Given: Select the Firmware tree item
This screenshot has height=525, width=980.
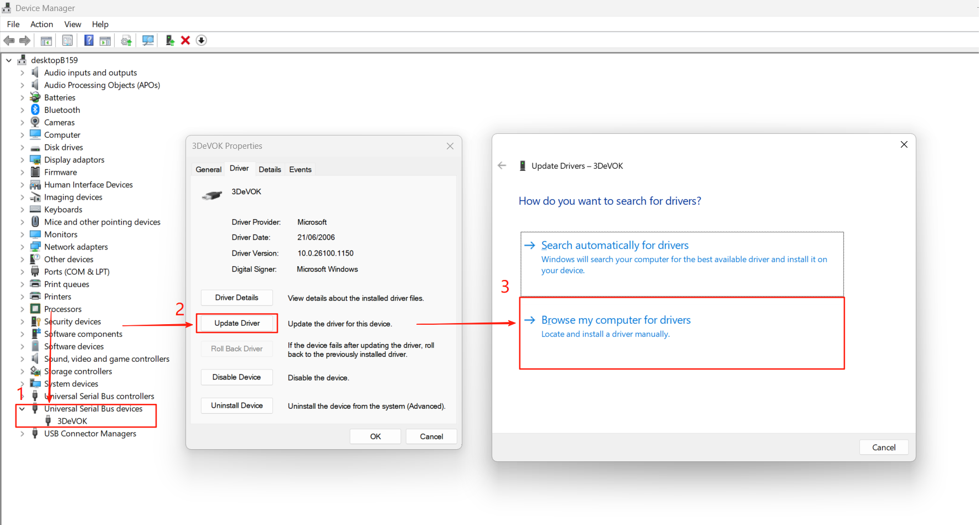Looking at the screenshot, I should 60,172.
